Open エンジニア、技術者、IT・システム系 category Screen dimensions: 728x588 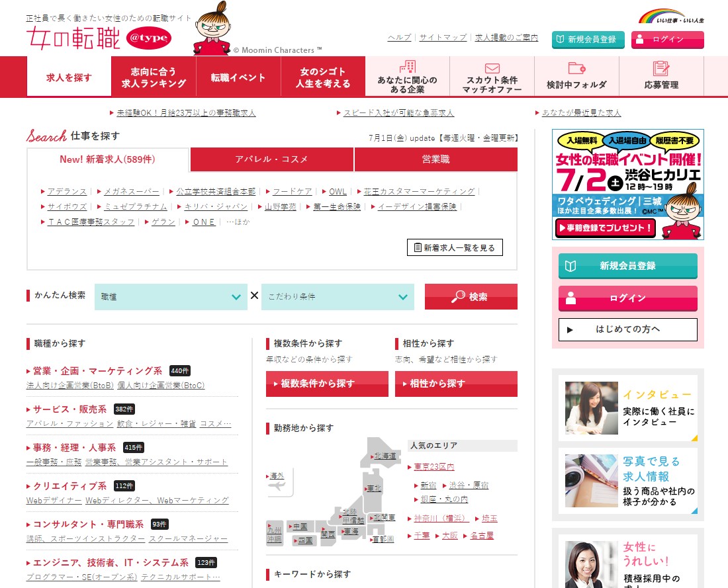[111, 562]
